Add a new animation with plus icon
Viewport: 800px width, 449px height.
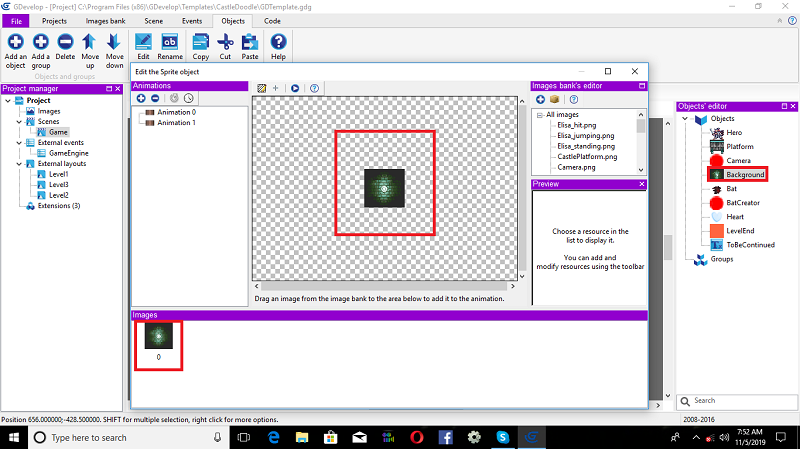[x=141, y=98]
